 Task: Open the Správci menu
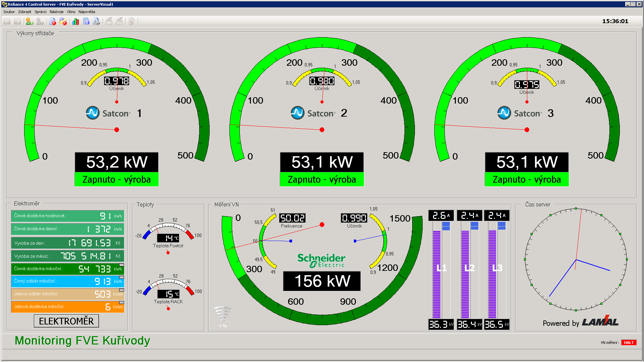click(x=41, y=12)
